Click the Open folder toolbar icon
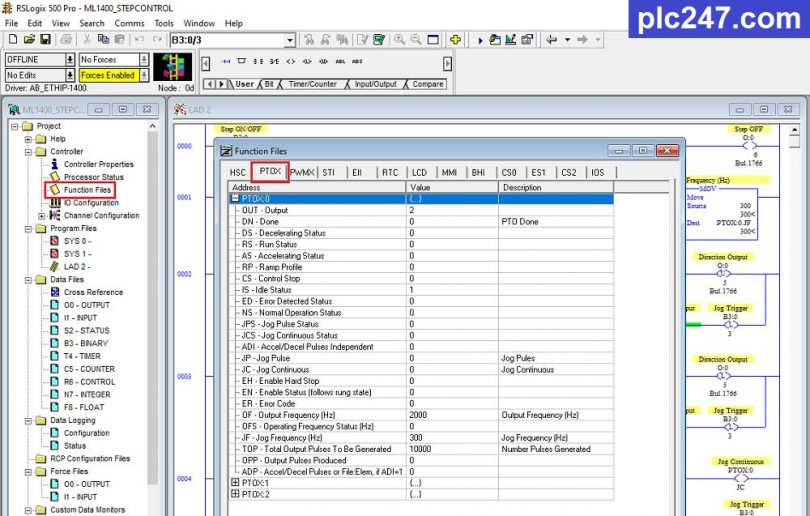Image resolution: width=810 pixels, height=516 pixels. tap(29, 39)
